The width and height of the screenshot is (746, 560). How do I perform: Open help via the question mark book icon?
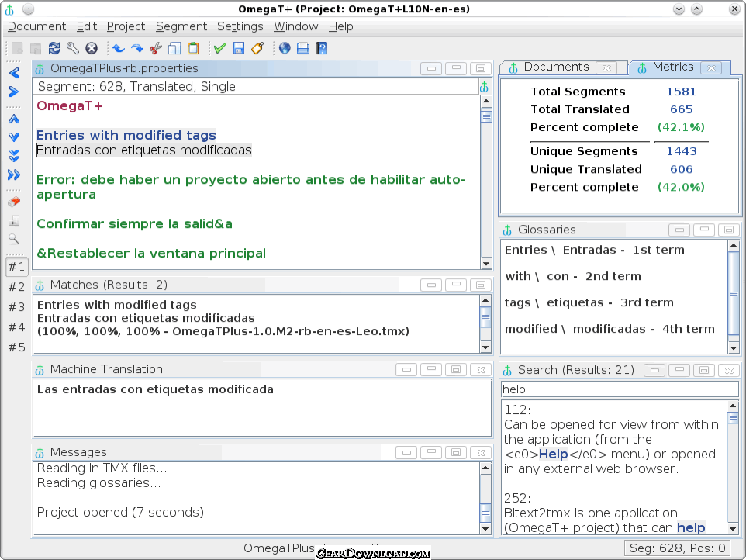(x=322, y=48)
